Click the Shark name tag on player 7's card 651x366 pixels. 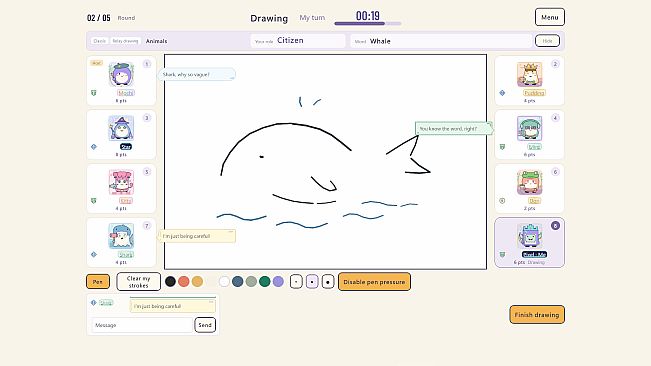[x=125, y=254]
